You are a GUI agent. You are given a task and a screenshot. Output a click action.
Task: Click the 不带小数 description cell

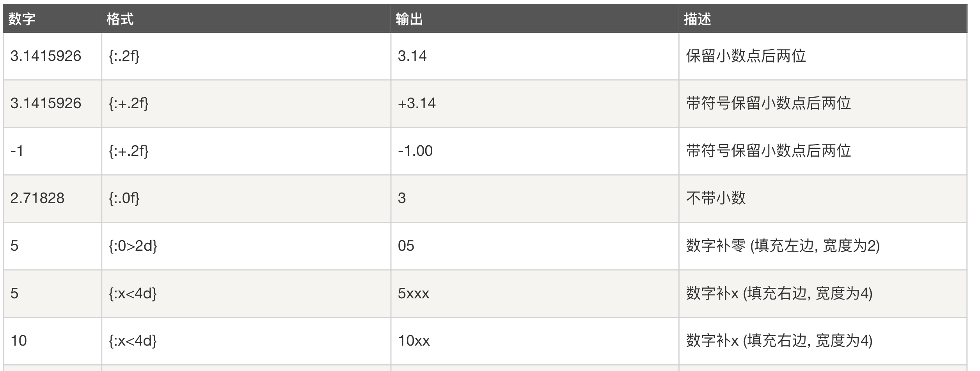(715, 198)
